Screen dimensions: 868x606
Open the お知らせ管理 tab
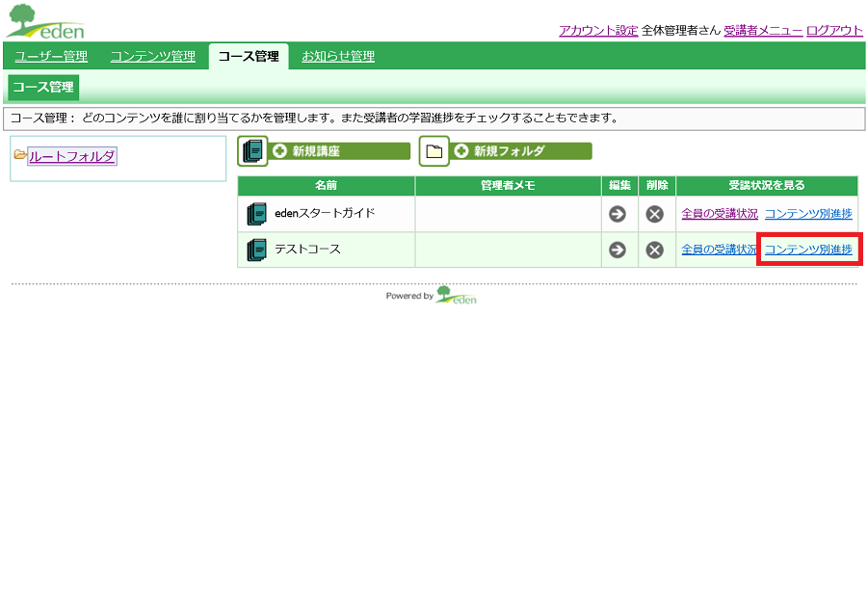pyautogui.click(x=338, y=57)
